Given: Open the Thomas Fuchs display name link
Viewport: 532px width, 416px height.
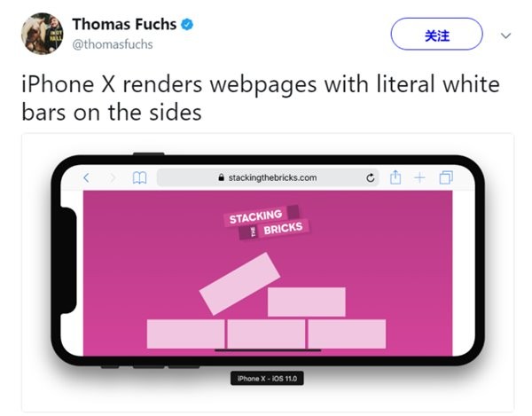Looking at the screenshot, I should (x=124, y=25).
